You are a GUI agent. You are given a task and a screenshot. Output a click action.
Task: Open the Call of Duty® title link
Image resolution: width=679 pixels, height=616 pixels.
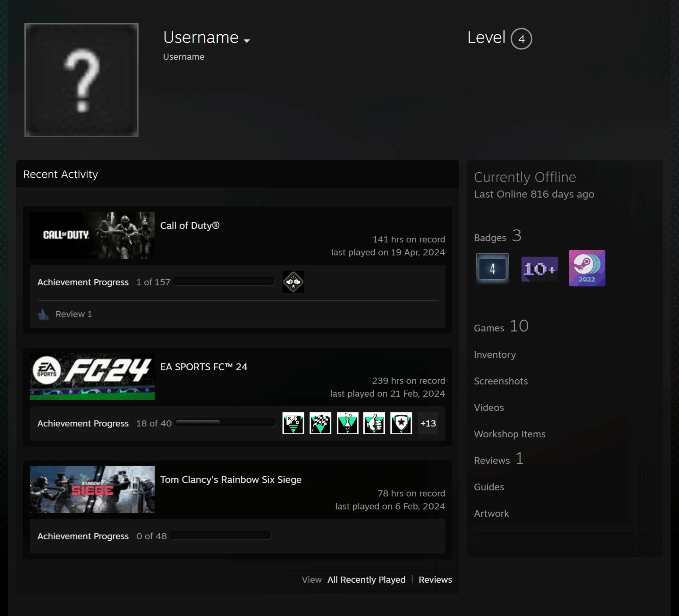[x=190, y=225]
